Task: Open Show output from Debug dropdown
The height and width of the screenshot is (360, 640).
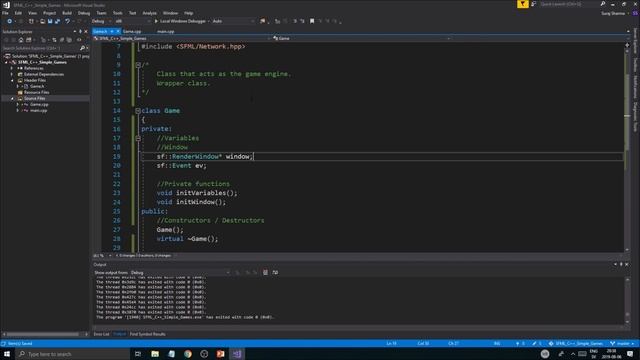Action: (x=180, y=273)
